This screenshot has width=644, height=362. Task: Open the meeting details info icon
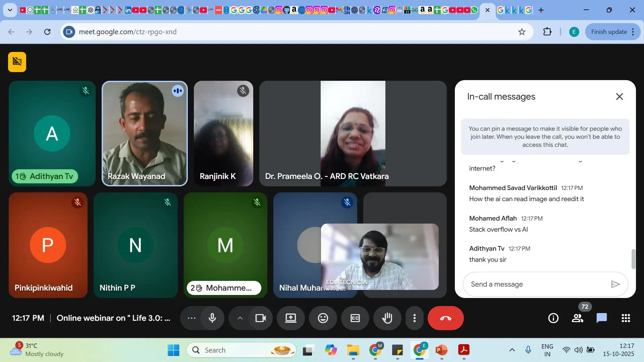553,318
